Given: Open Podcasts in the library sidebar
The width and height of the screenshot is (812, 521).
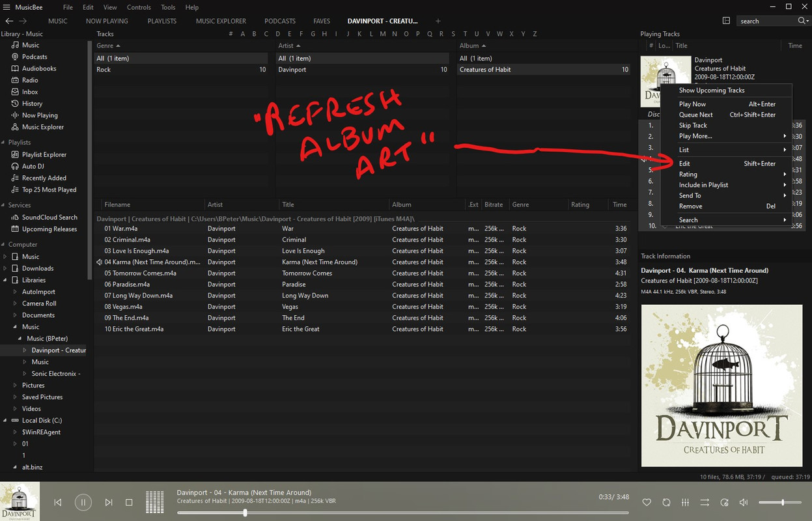Looking at the screenshot, I should (35, 57).
